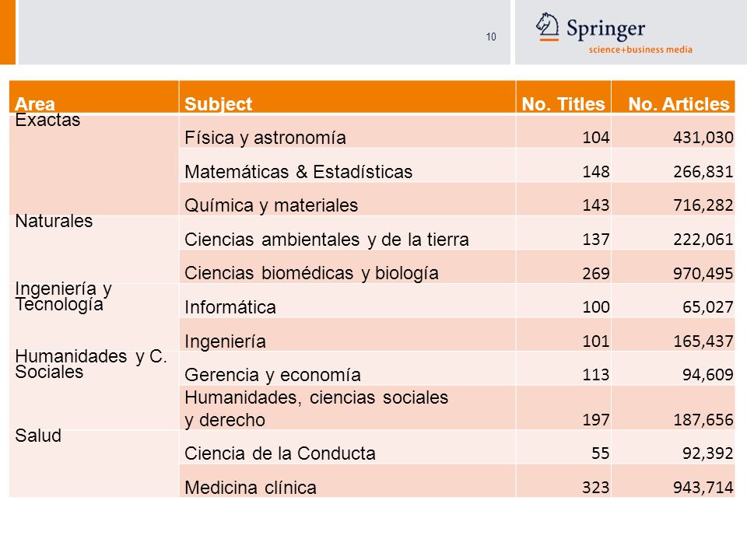
Task: Click the Springer brand name text
Action: click(x=605, y=30)
